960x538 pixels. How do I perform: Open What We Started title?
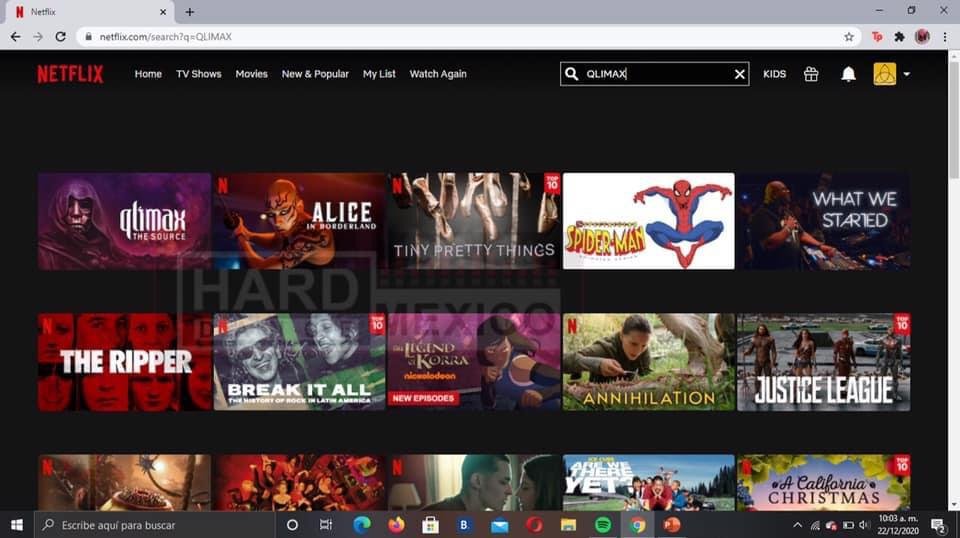point(823,221)
